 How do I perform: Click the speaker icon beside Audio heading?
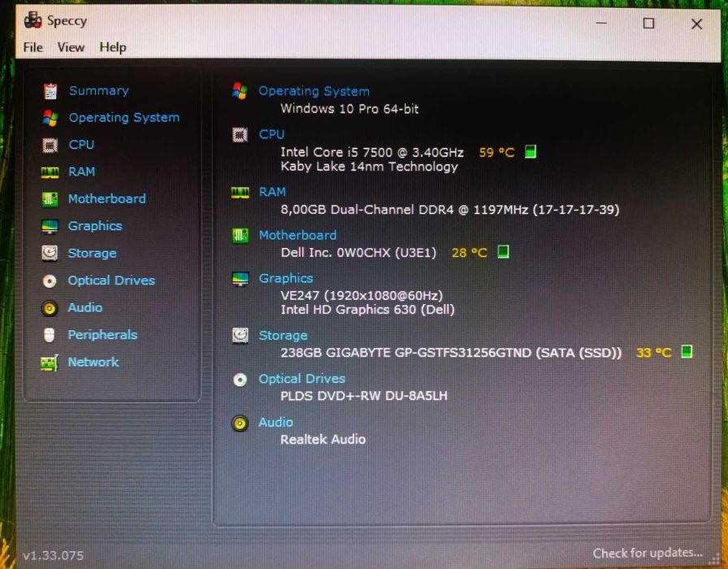click(240, 423)
